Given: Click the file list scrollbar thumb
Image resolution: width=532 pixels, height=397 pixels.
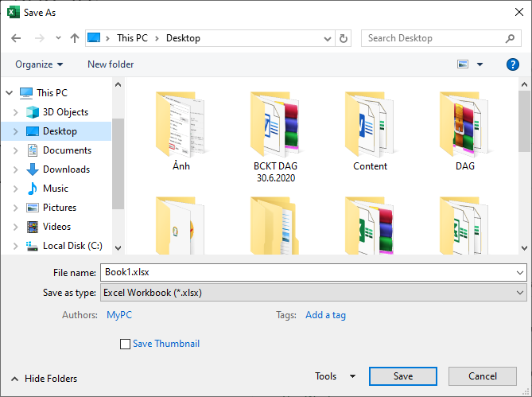Looking at the screenshot, I should coord(524,121).
